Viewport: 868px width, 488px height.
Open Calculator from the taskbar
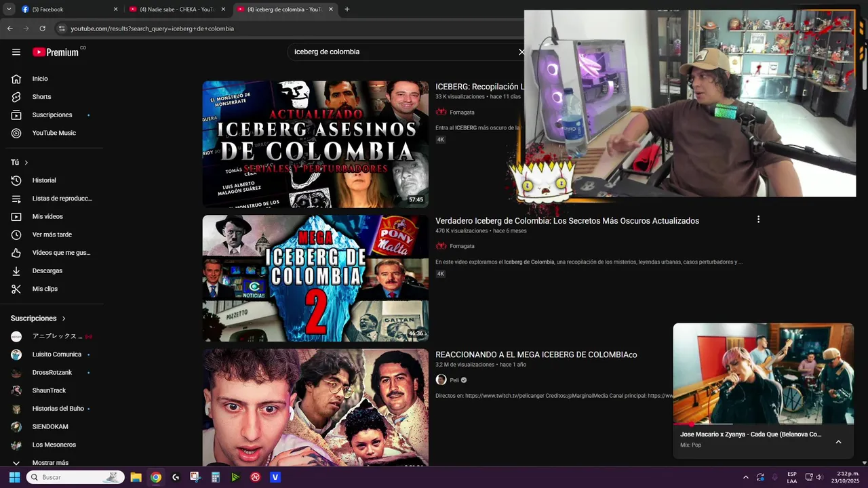[x=216, y=477]
